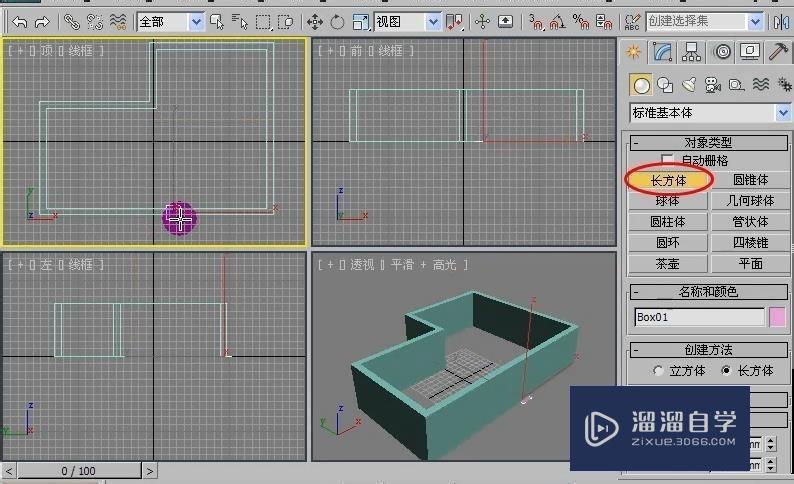Image resolution: width=794 pixels, height=484 pixels.
Task: Click the Undo arrow in the toolbar
Action: click(19, 21)
